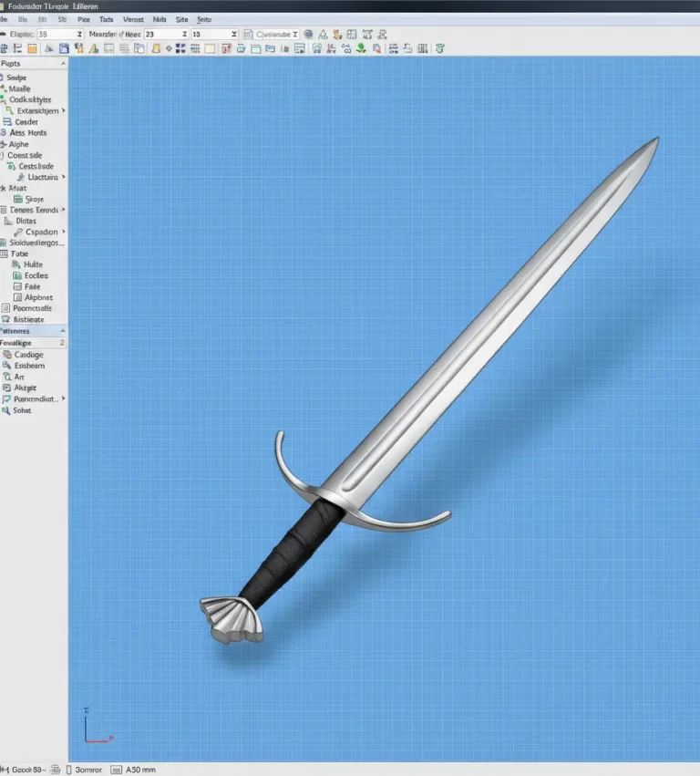Click the Sohat tool icon
Screen dimensions: 700x776
[7, 410]
